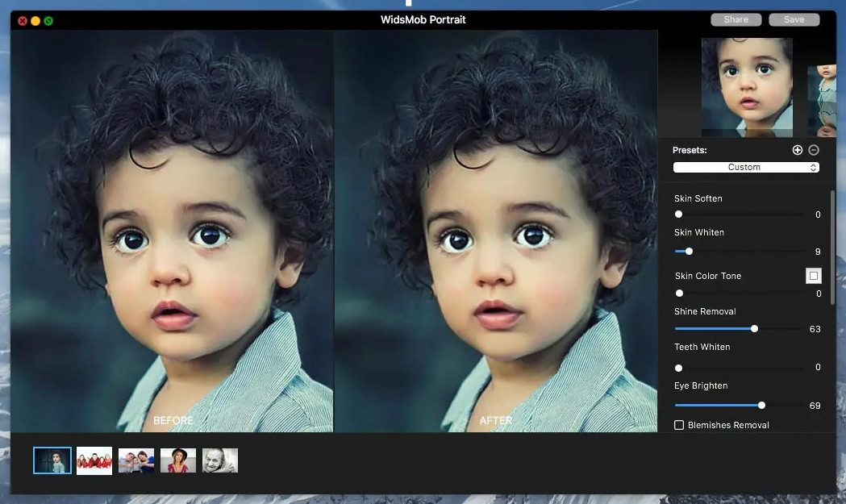Click the Eye Brighten value 69
Image resolution: width=846 pixels, height=504 pixels.
815,406
